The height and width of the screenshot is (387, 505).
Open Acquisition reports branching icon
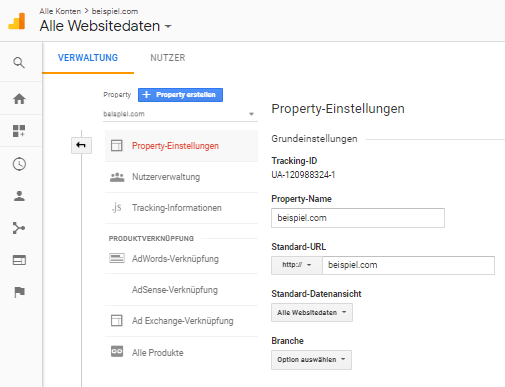pyautogui.click(x=19, y=228)
